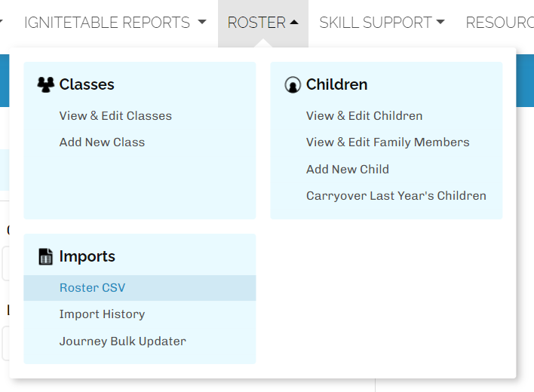The height and width of the screenshot is (392, 534).
Task: Open Import History
Action: click(102, 314)
